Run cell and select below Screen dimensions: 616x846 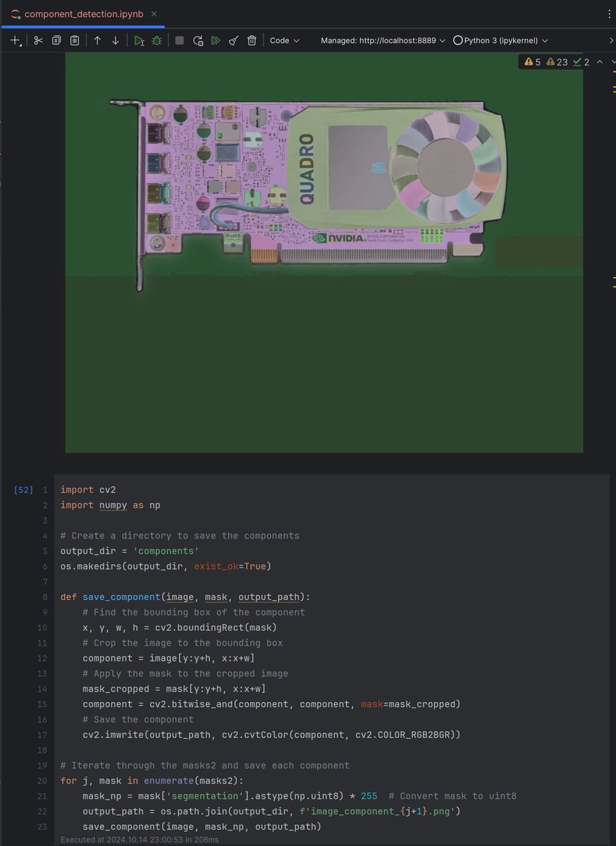[139, 41]
